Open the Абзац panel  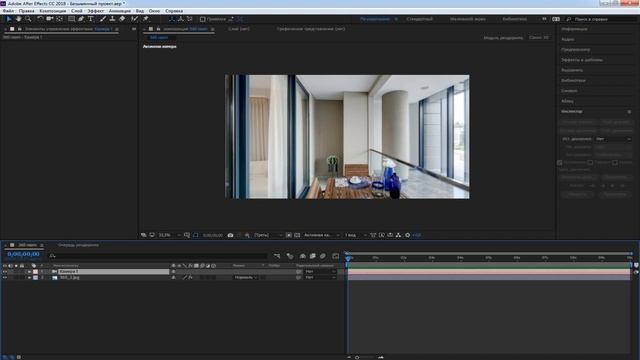[567, 101]
